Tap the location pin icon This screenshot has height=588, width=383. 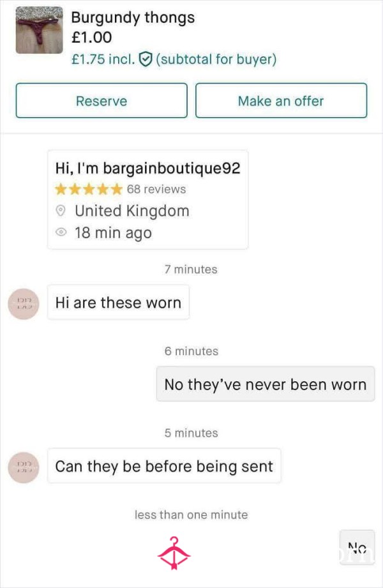click(x=61, y=211)
